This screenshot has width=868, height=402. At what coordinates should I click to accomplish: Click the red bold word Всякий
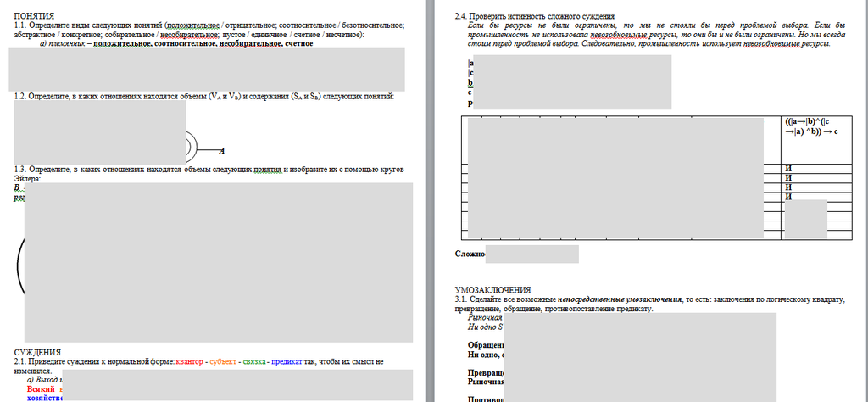pyautogui.click(x=41, y=388)
